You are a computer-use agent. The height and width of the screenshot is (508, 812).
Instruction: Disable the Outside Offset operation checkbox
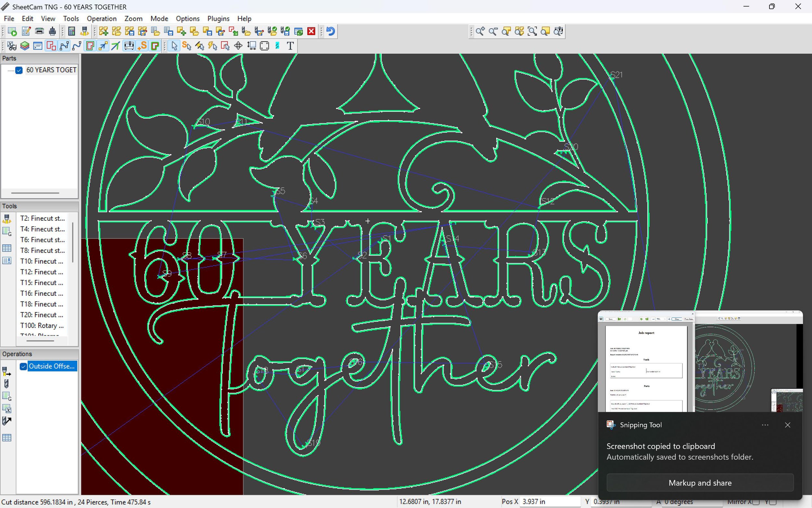(23, 366)
